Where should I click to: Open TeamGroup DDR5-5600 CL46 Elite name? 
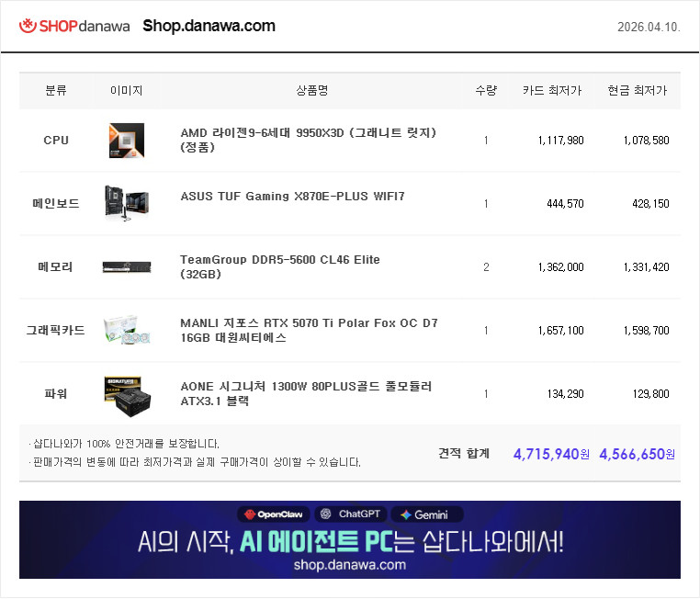pos(280,266)
